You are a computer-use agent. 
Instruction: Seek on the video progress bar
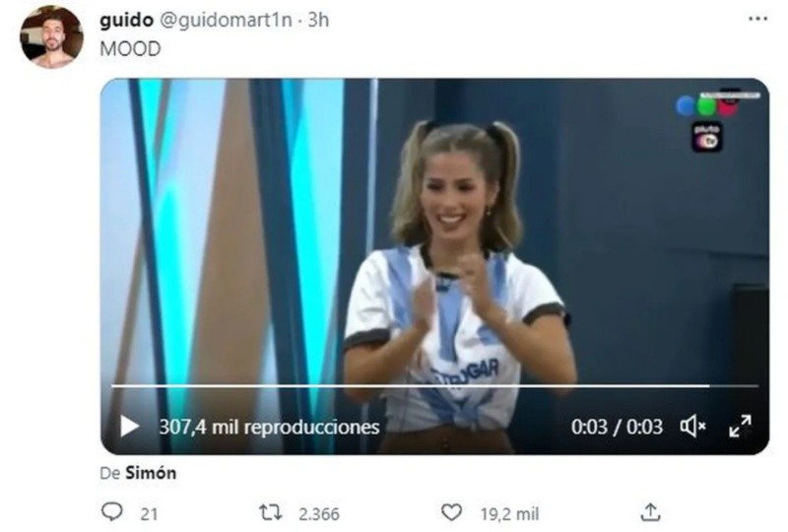pos(434,386)
